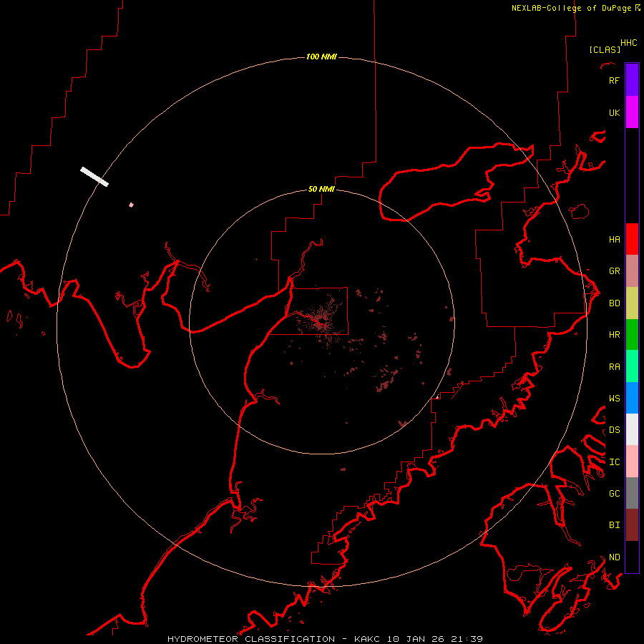Click the BI legend label
Screen dimensions: 644x644
pyautogui.click(x=614, y=525)
